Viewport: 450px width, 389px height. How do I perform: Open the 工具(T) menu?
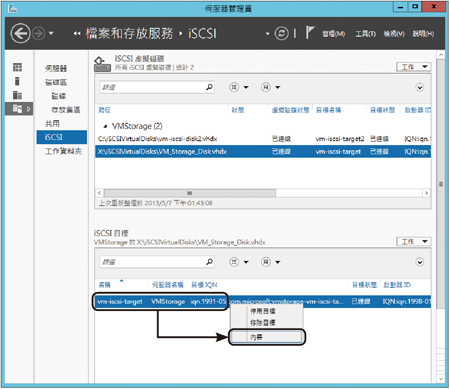tap(365, 34)
